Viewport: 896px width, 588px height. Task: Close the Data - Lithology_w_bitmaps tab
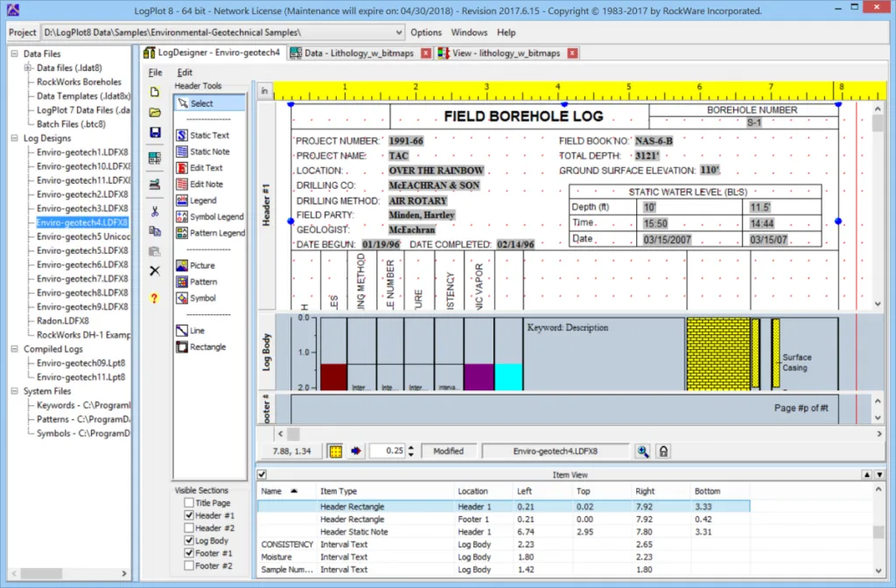click(x=426, y=53)
